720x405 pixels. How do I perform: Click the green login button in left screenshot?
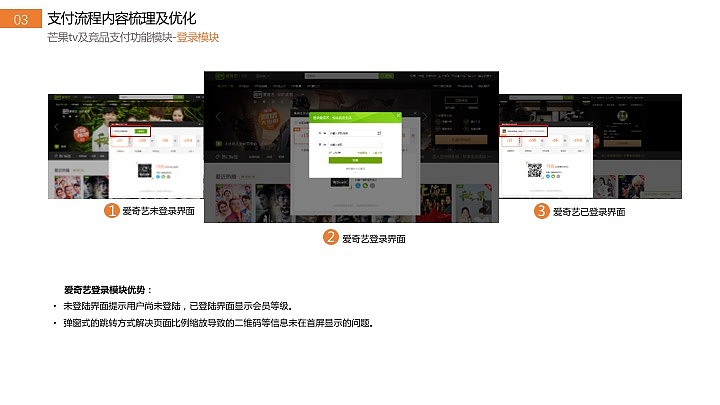click(x=141, y=131)
